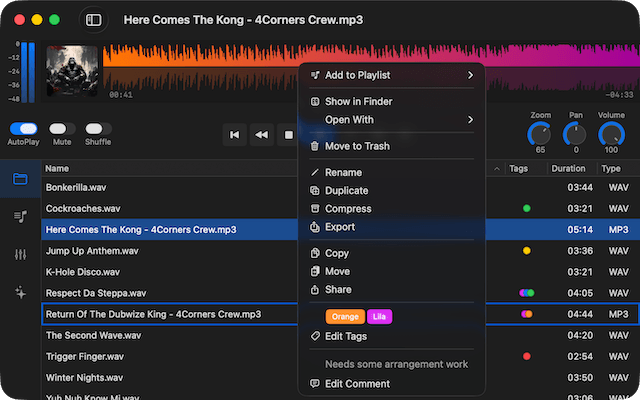Image resolution: width=640 pixels, height=400 pixels.
Task: Open the folder browser in sidebar
Action: (x=20, y=179)
